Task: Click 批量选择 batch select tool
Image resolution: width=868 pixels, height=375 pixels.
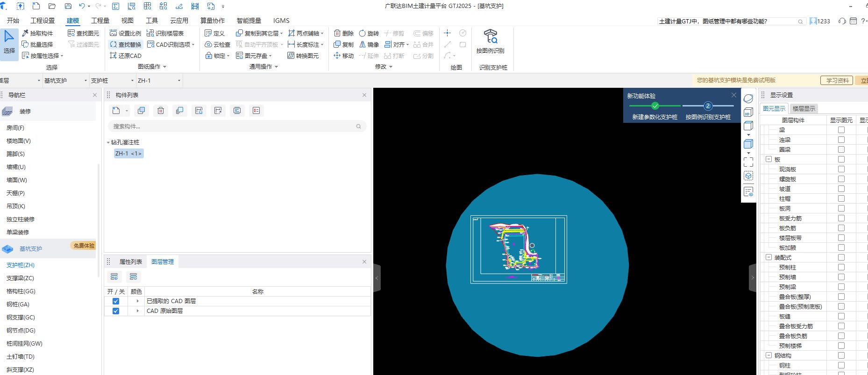Action: (37, 44)
